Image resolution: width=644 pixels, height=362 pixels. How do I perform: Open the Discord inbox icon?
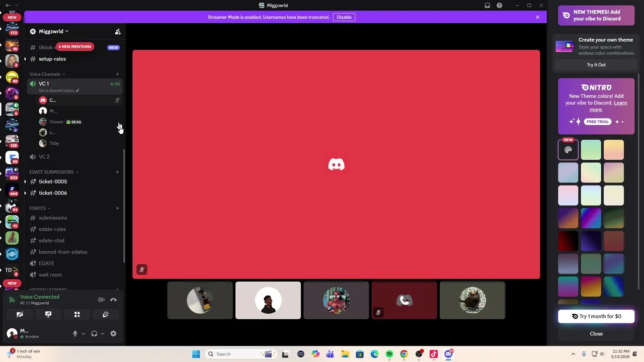[487, 6]
